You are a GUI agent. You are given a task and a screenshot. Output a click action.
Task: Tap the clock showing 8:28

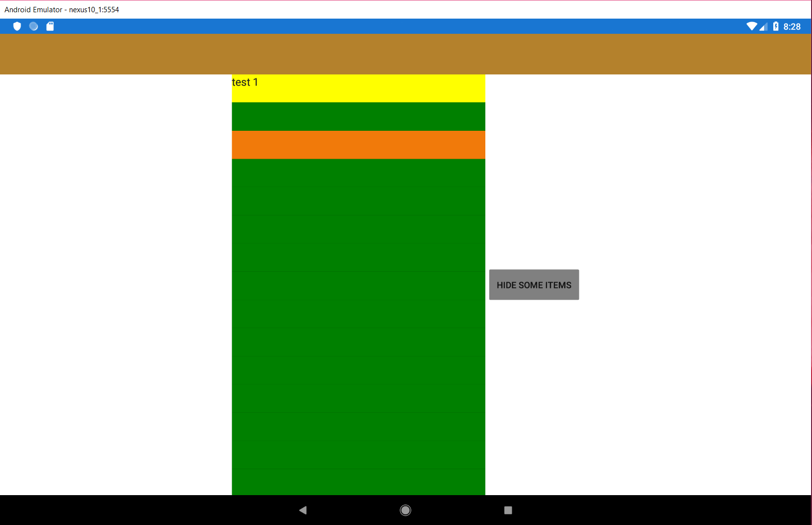click(x=792, y=26)
